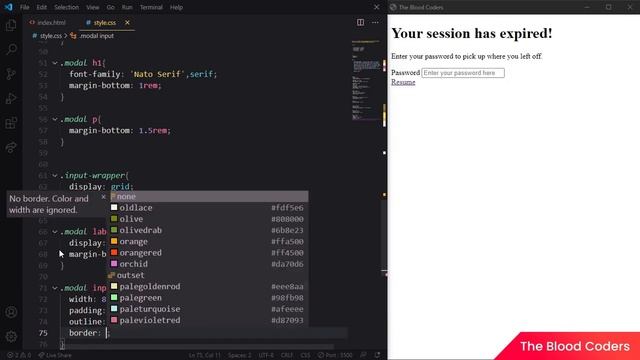Screen dimensions: 640x360
Task: Open the Source Control view
Action: coord(11,74)
